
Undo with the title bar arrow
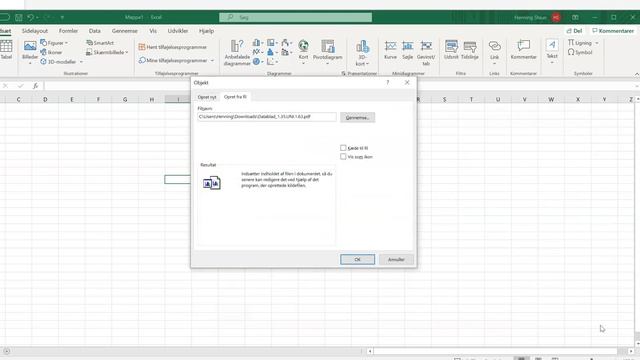click(x=31, y=18)
